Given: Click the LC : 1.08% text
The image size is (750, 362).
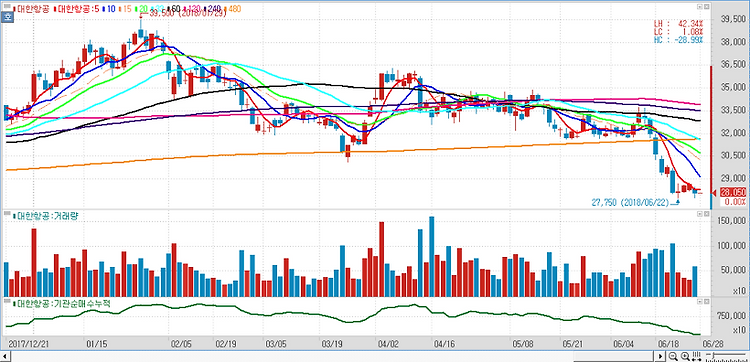Looking at the screenshot, I should point(678,31).
